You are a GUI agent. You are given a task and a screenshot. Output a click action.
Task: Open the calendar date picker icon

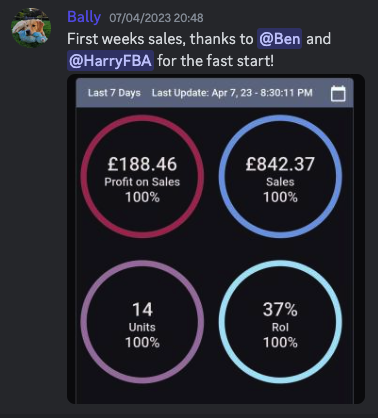pos(338,93)
